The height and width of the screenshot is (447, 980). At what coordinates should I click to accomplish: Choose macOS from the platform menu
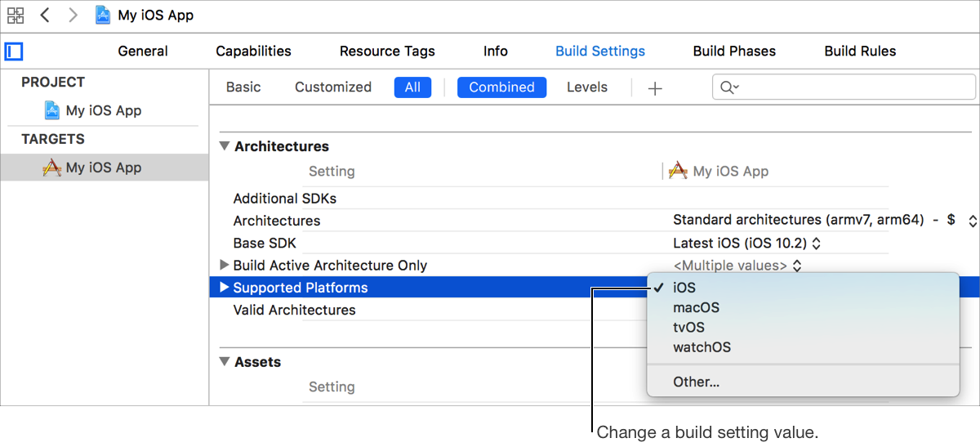point(696,308)
